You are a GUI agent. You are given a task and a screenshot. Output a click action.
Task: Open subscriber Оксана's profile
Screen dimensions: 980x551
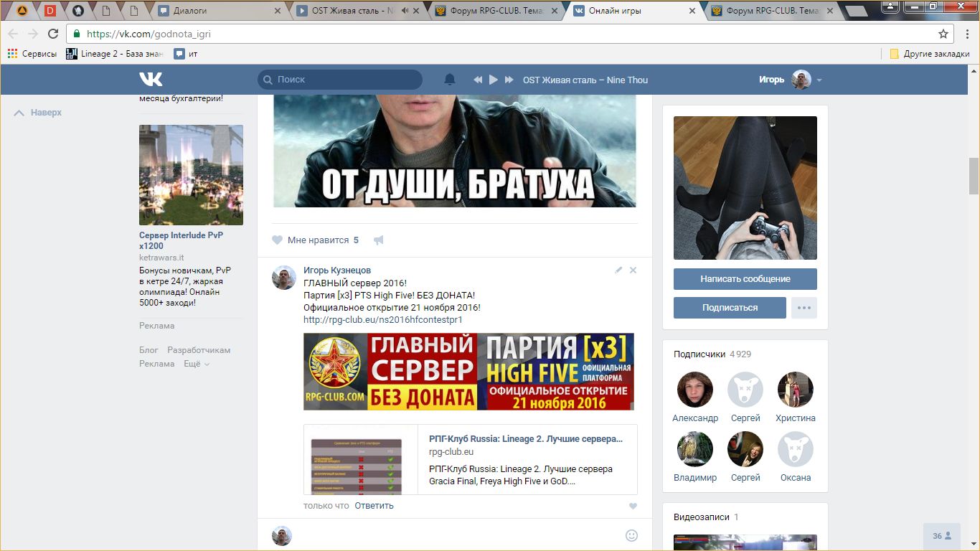[796, 449]
